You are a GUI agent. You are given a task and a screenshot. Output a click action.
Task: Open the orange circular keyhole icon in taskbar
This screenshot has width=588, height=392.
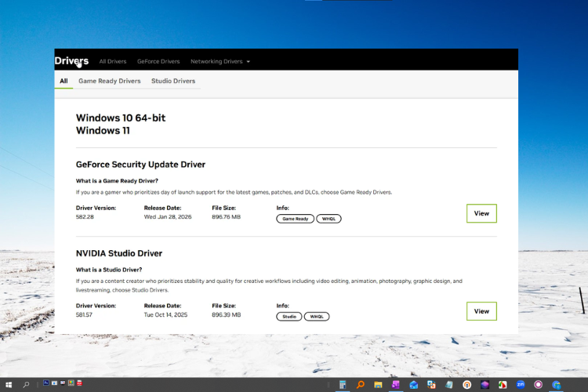467,385
